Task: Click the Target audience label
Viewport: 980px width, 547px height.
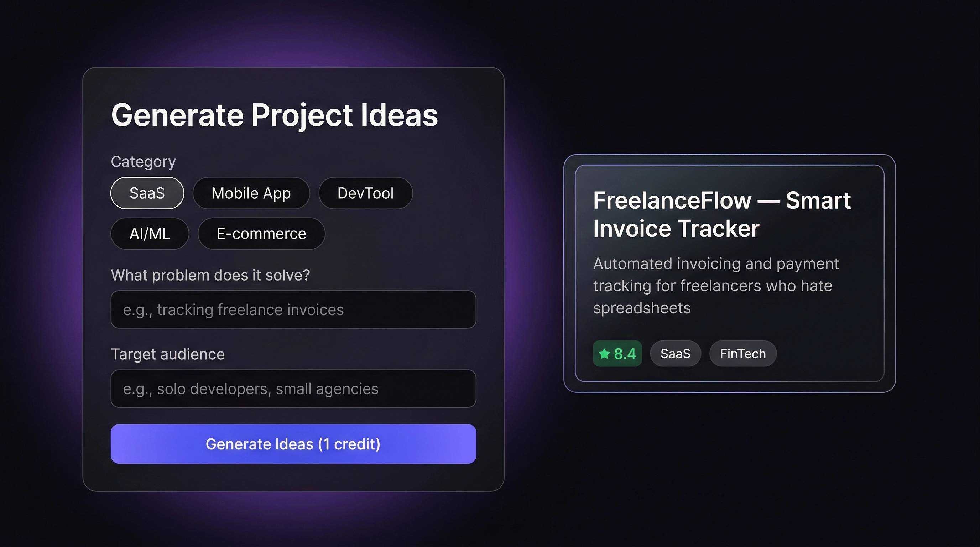Action: coord(168,354)
